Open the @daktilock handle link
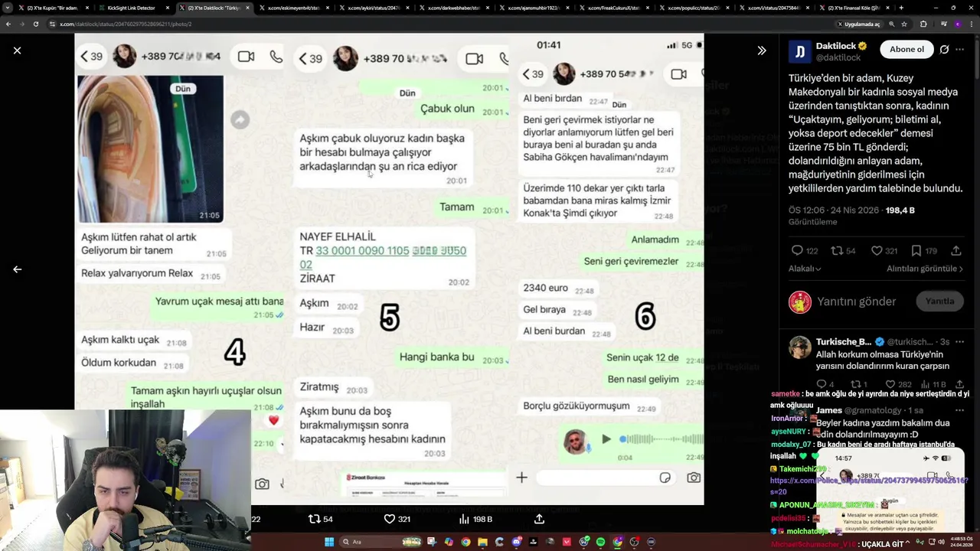This screenshot has width=980, height=551. [x=838, y=57]
